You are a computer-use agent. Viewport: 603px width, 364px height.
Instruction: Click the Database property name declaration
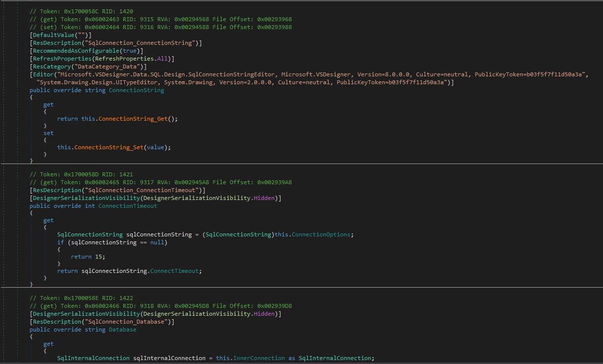[122, 330]
